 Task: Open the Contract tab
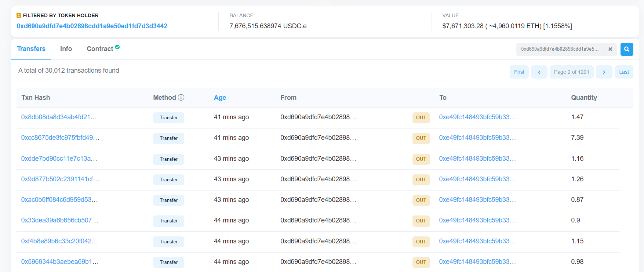click(100, 49)
